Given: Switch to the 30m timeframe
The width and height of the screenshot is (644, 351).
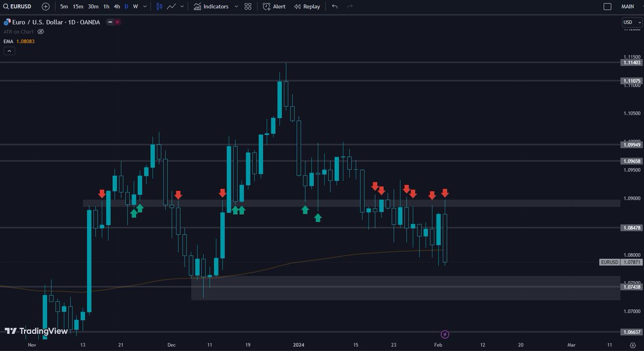Looking at the screenshot, I should pos(93,6).
